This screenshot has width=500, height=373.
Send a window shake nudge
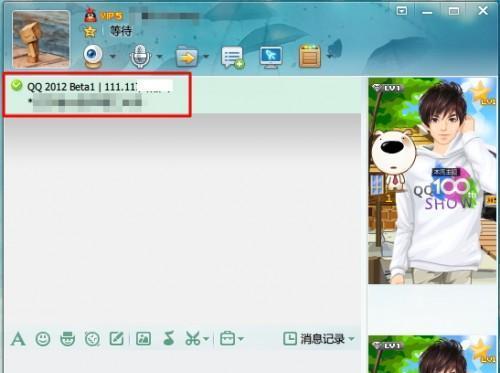click(92, 339)
